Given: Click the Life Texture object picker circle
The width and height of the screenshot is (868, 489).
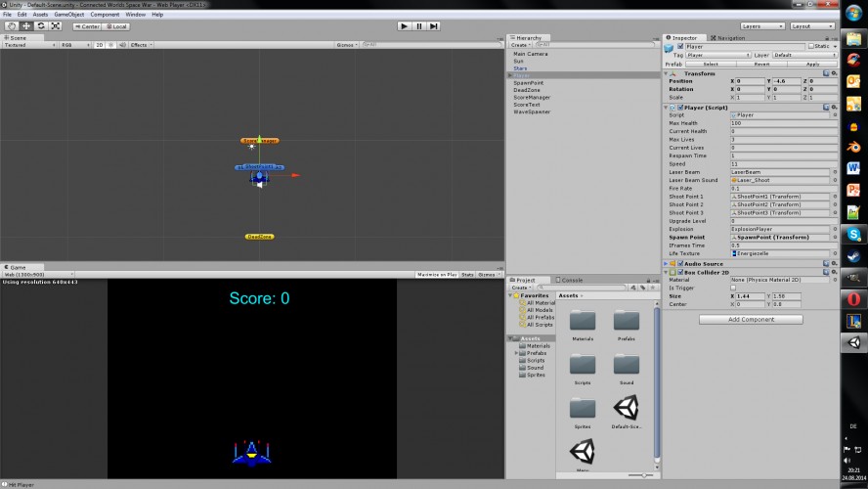Looking at the screenshot, I should [x=835, y=253].
